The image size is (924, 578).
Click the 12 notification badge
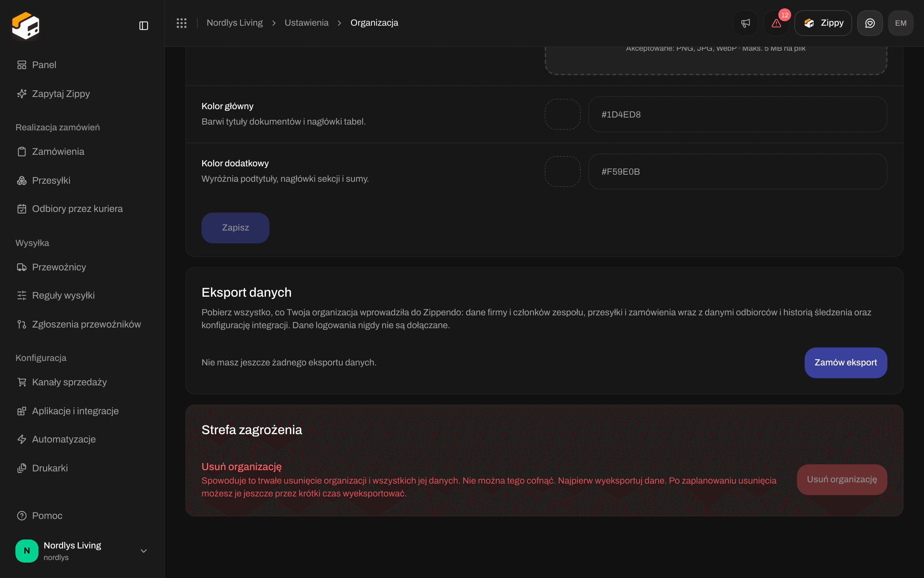(785, 15)
